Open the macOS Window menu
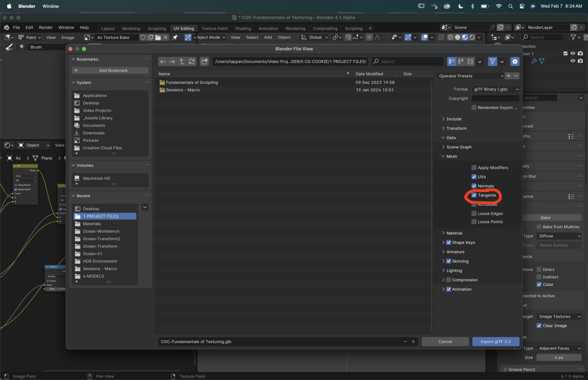 point(51,6)
